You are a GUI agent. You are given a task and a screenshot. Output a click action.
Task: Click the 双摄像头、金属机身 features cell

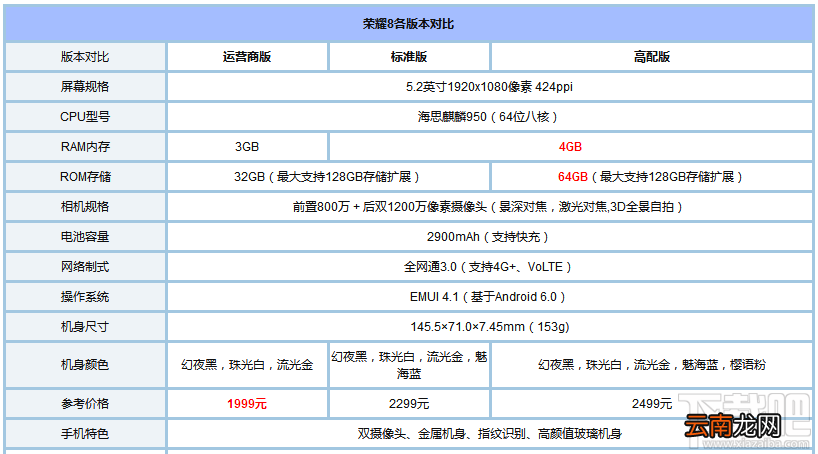(x=489, y=434)
